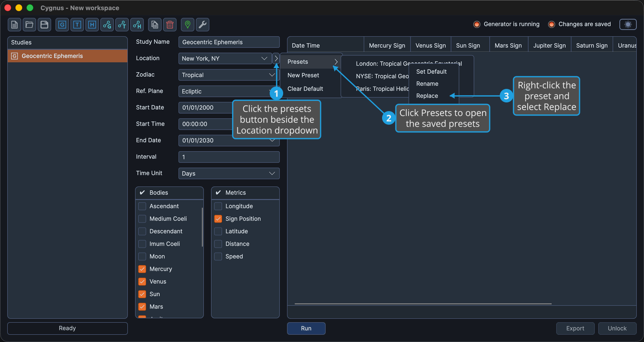644x342 pixels.
Task: Check the Medium Coeli checkbox
Action: tap(142, 219)
